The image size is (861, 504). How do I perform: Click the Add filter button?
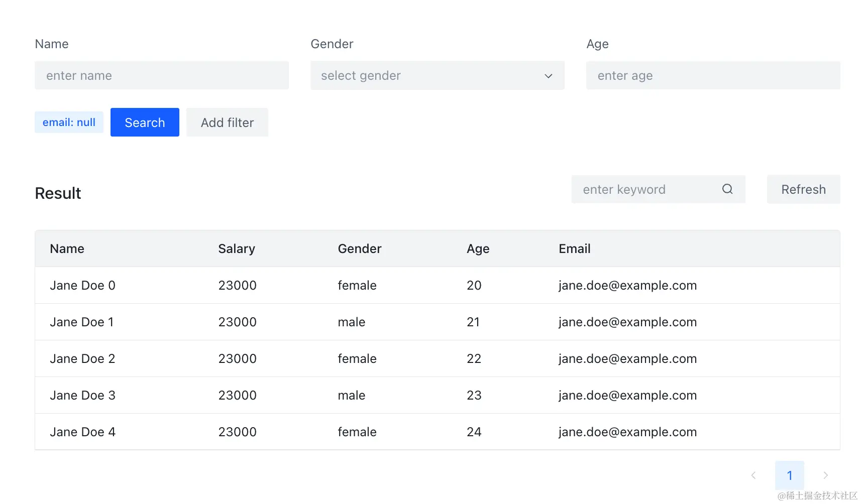pyautogui.click(x=227, y=122)
